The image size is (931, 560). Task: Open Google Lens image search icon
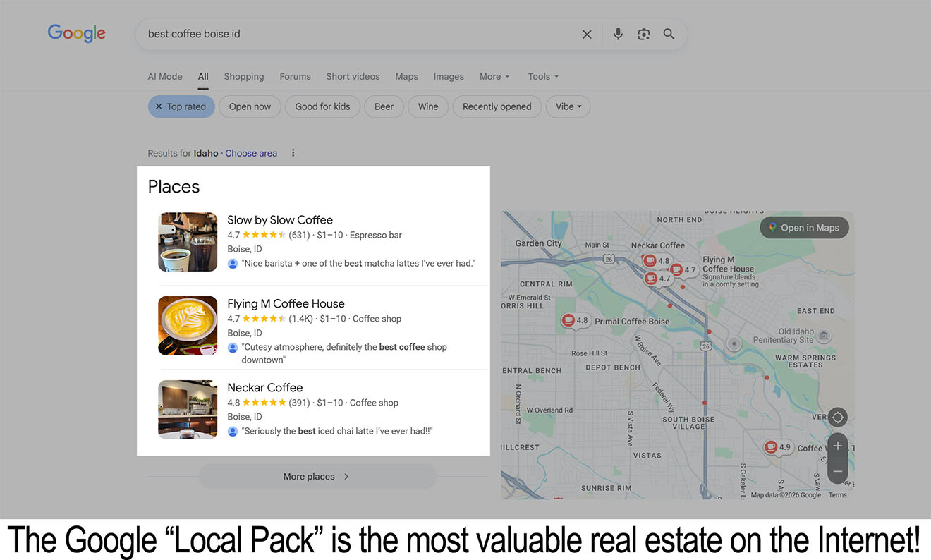[643, 34]
